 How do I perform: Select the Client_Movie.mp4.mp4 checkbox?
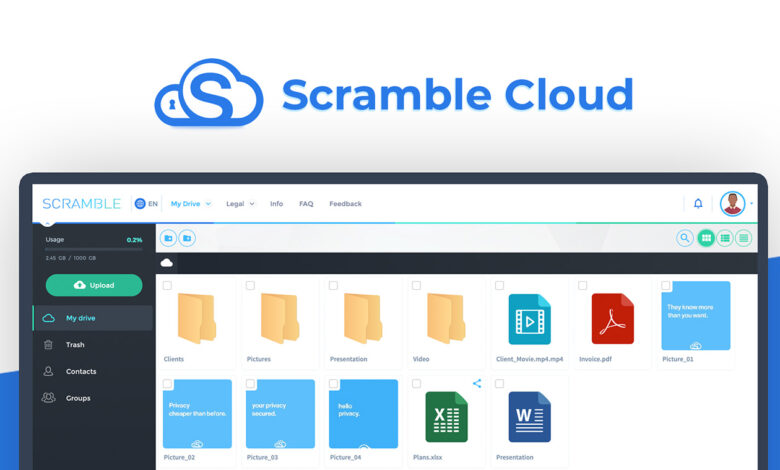500,285
